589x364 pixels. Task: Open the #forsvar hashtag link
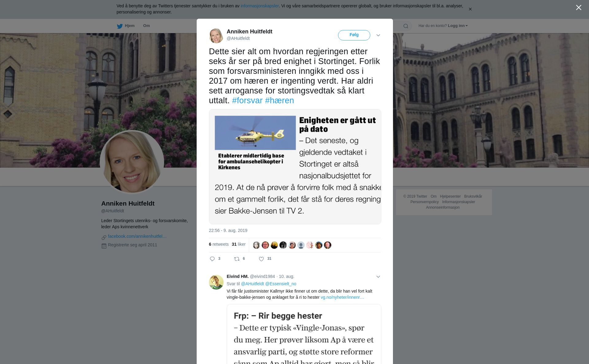[x=247, y=100]
